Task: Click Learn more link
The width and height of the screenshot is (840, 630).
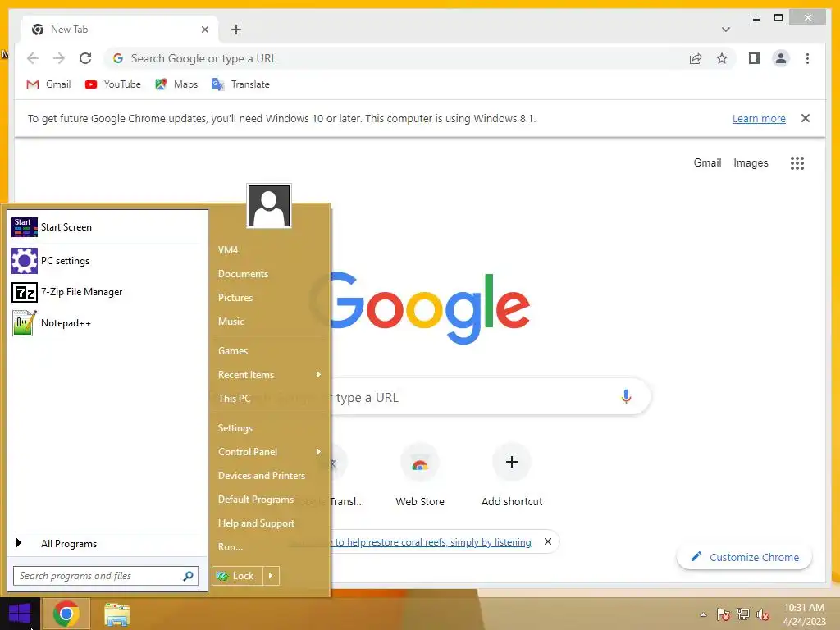Action: (x=759, y=118)
